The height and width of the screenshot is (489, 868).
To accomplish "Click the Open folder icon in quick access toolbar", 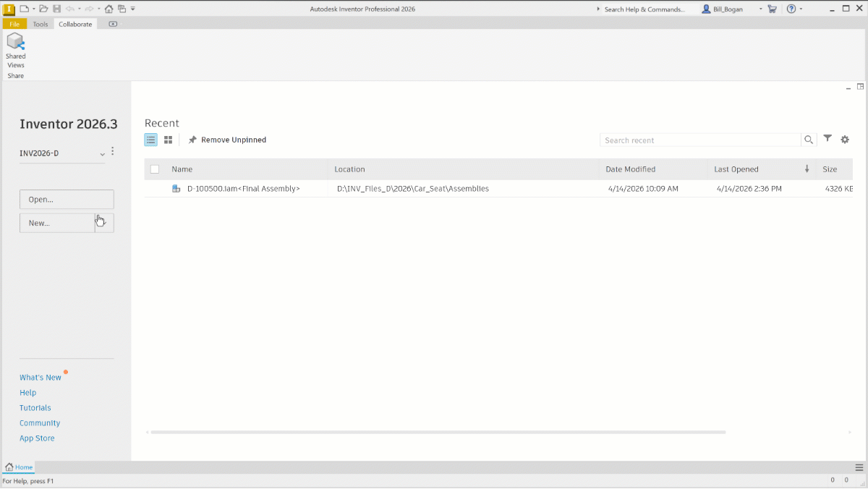I will [43, 9].
